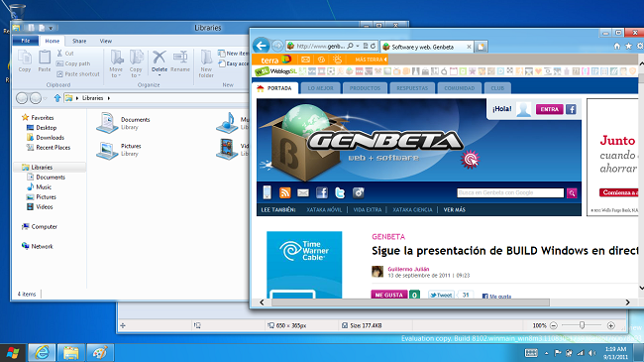Click the search magnifier in address bar
Viewport: 644px width, 362px height.
click(x=350, y=46)
